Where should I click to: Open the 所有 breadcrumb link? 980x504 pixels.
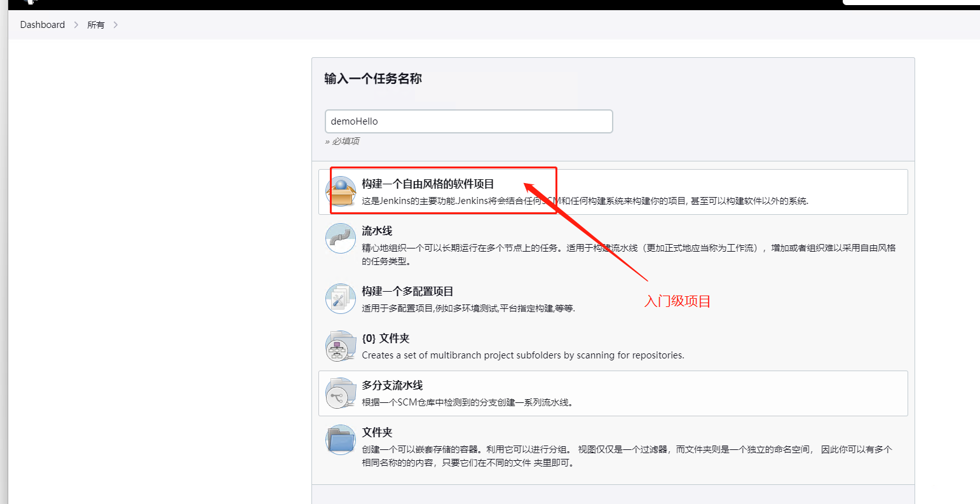pos(96,25)
